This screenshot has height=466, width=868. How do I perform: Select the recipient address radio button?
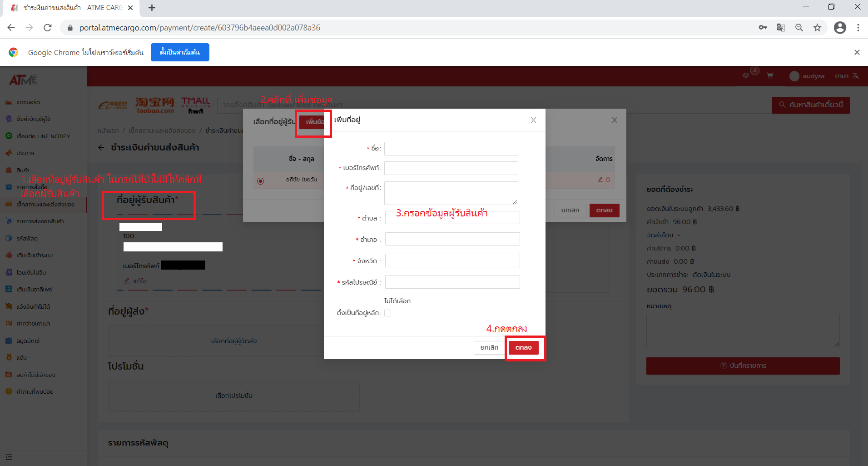tap(260, 181)
